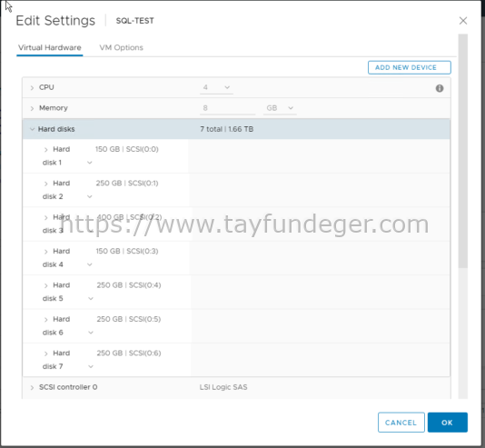The width and height of the screenshot is (485, 448).
Task: Expand SCSI controller 0 section
Action: 32,387
